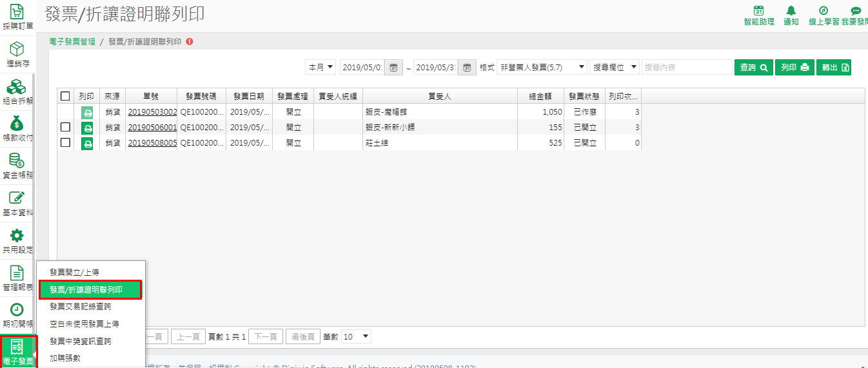Click the 電子發票 e-invoice sidebar icon
Viewport: 868px width, 368px height.
pyautogui.click(x=18, y=352)
